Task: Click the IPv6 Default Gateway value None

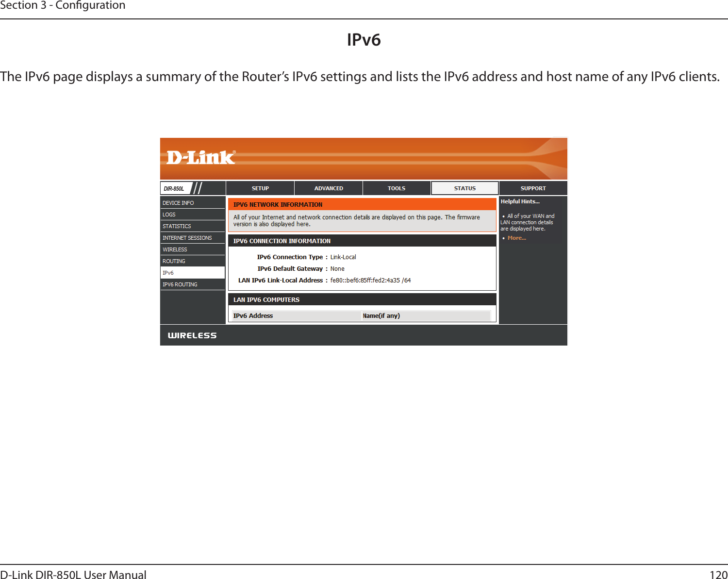Action: coord(337,269)
